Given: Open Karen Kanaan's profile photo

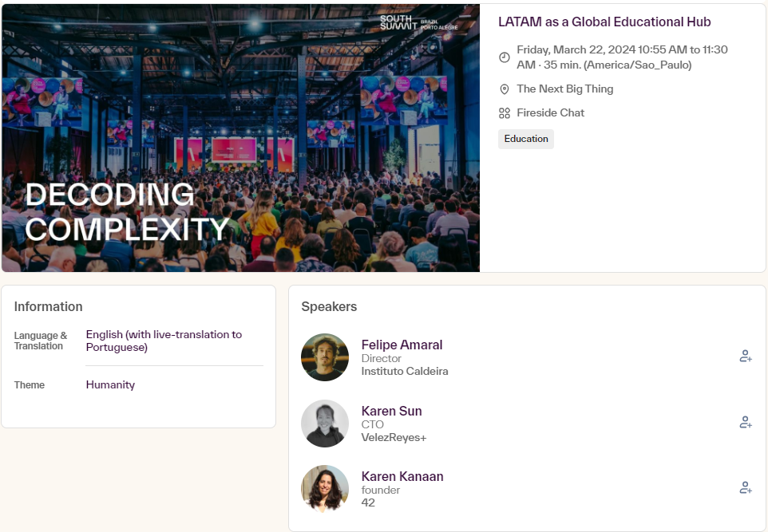Looking at the screenshot, I should point(325,489).
